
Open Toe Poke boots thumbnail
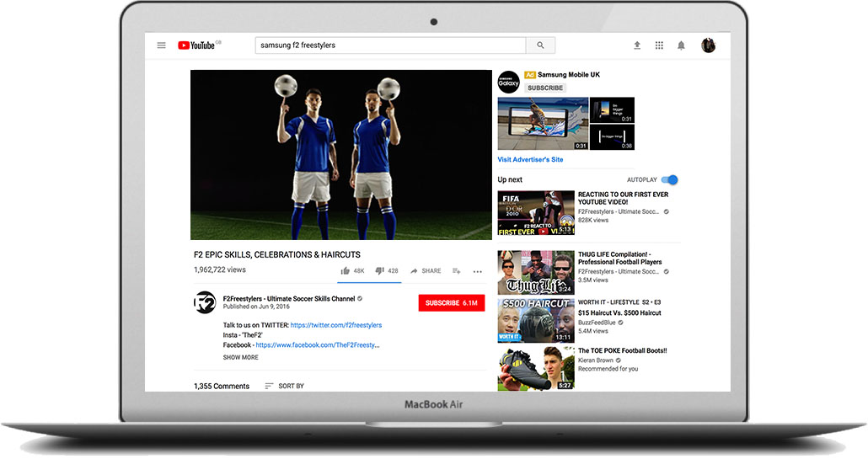536,368
